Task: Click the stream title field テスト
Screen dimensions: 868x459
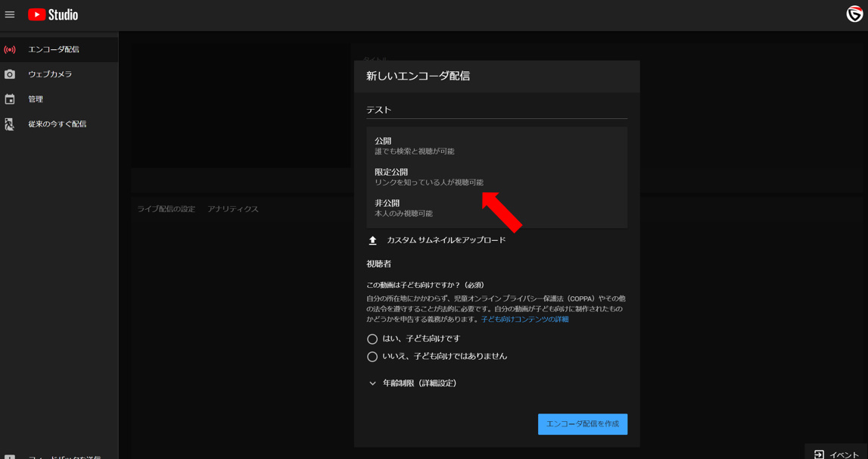Action: point(496,110)
